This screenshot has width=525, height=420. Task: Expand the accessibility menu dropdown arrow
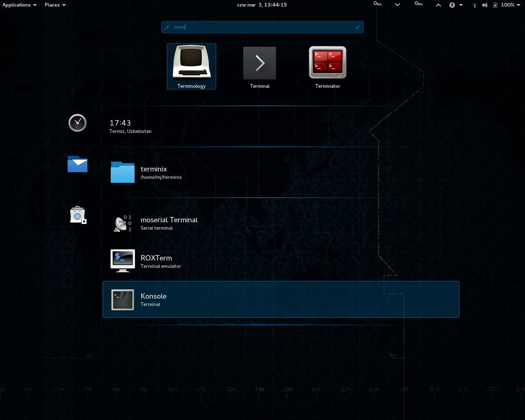click(461, 5)
